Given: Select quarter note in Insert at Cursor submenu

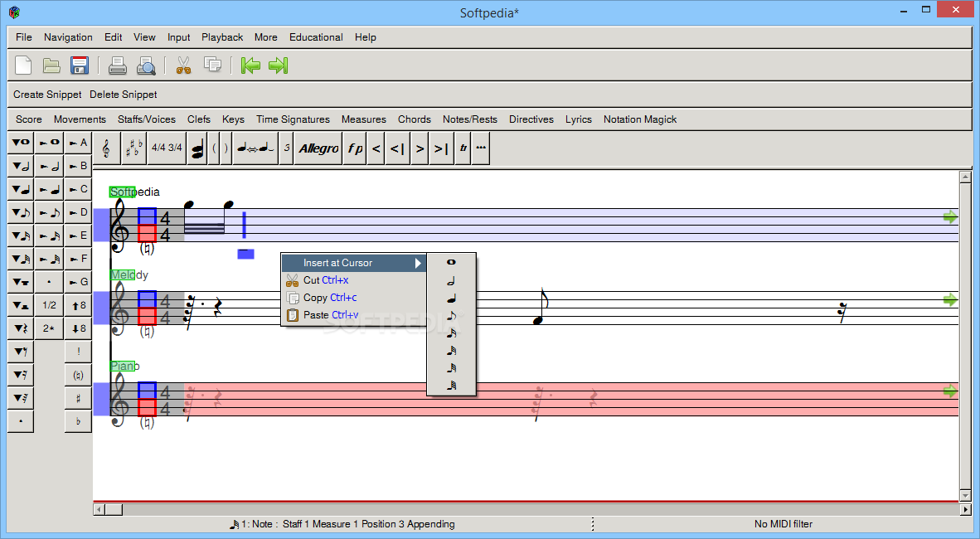Looking at the screenshot, I should coord(451,299).
